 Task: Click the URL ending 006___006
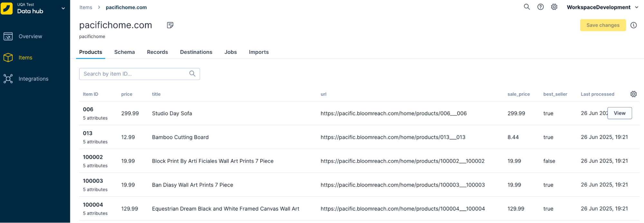coord(394,114)
